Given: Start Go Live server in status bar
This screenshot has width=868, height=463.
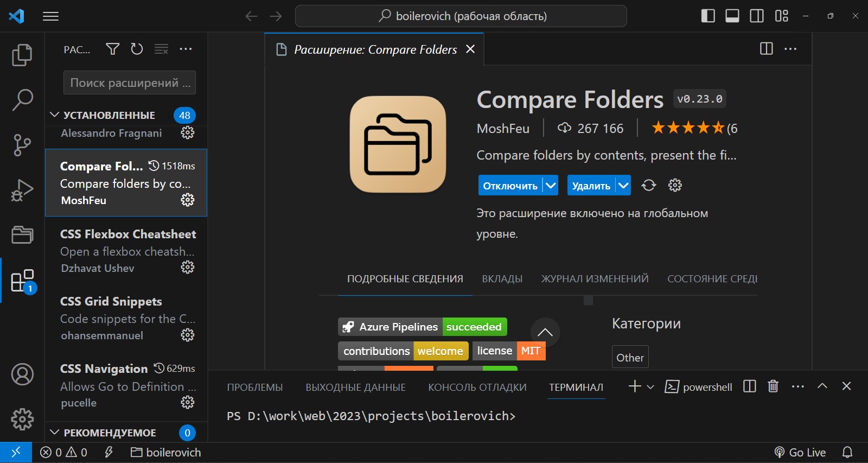Looking at the screenshot, I should pyautogui.click(x=800, y=452).
